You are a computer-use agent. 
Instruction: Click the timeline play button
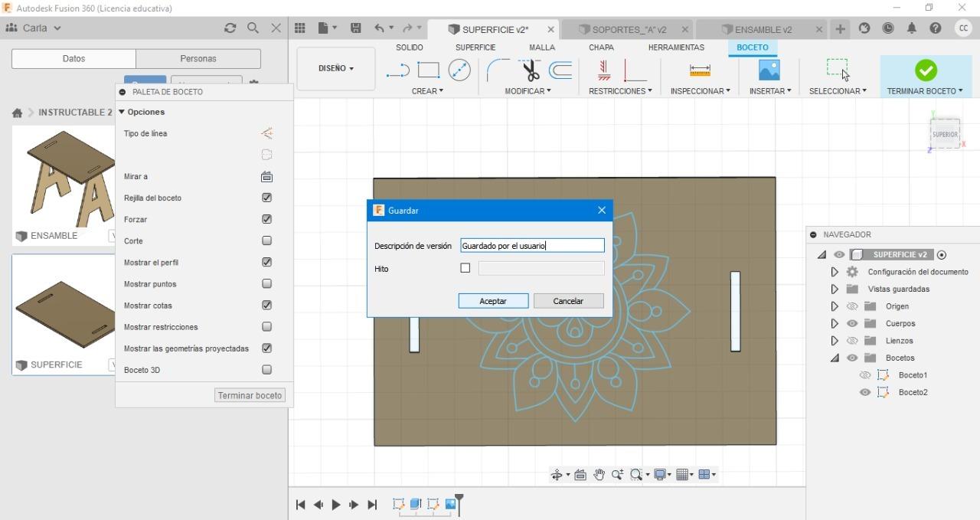tap(336, 505)
